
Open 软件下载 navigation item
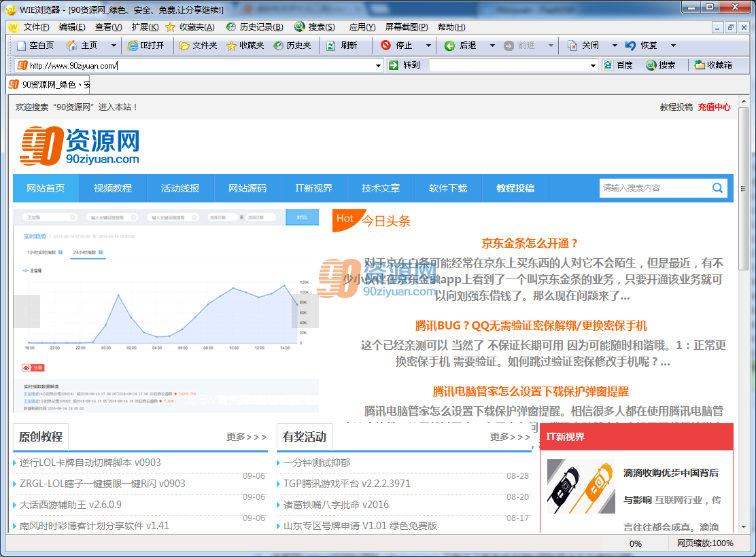tap(449, 188)
